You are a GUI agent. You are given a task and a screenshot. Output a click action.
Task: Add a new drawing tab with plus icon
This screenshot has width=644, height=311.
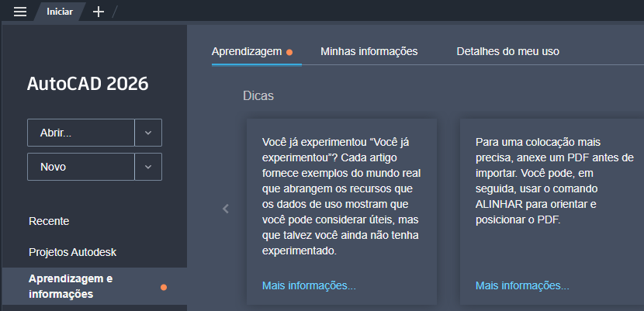[x=99, y=12]
